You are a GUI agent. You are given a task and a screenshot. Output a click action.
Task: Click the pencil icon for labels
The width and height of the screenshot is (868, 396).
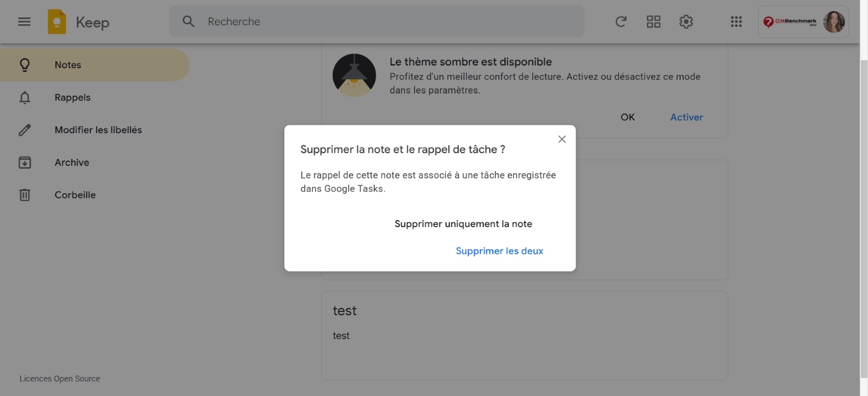(25, 130)
